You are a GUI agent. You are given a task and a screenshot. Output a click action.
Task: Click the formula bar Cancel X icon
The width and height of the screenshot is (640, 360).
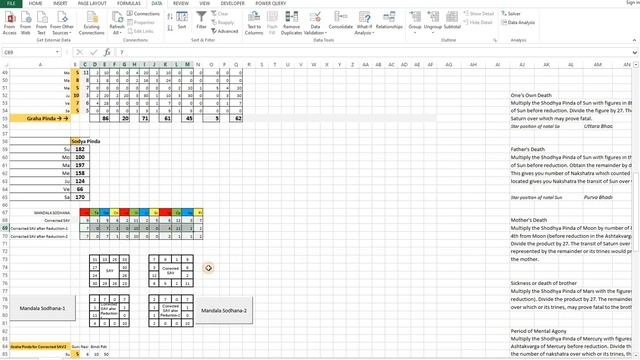coord(80,52)
